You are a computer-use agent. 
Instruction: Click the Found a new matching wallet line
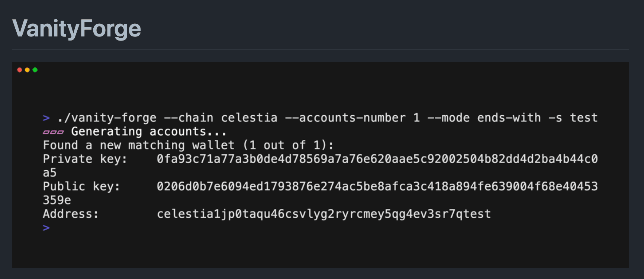pyautogui.click(x=188, y=145)
